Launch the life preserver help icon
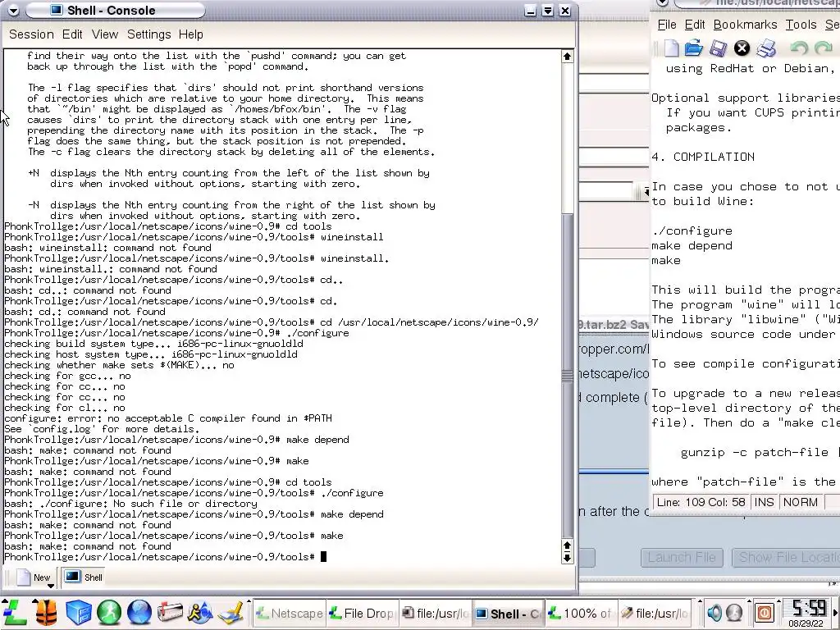 point(46,612)
